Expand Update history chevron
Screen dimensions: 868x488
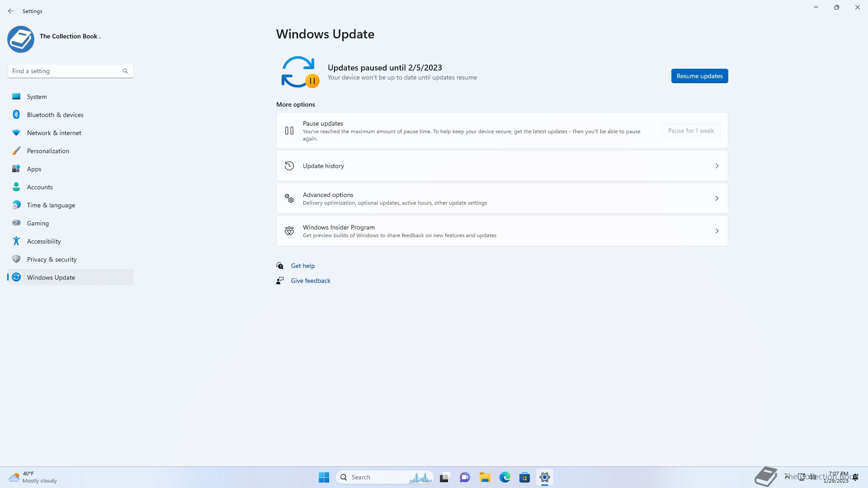(x=717, y=166)
